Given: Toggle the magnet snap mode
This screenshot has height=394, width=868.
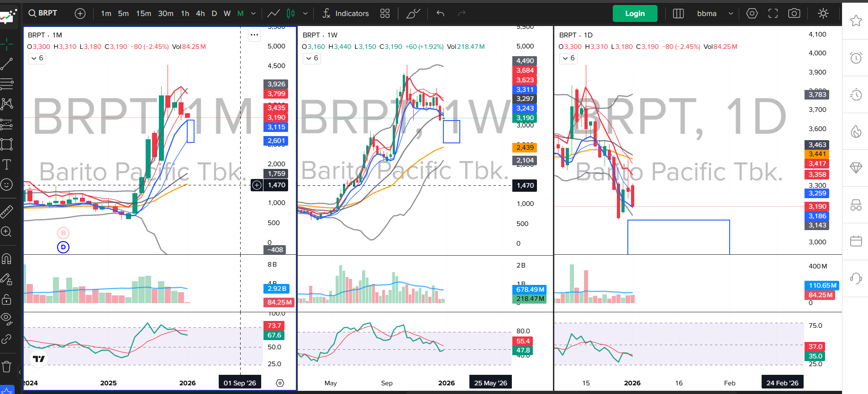Looking at the screenshot, I should [x=7, y=259].
